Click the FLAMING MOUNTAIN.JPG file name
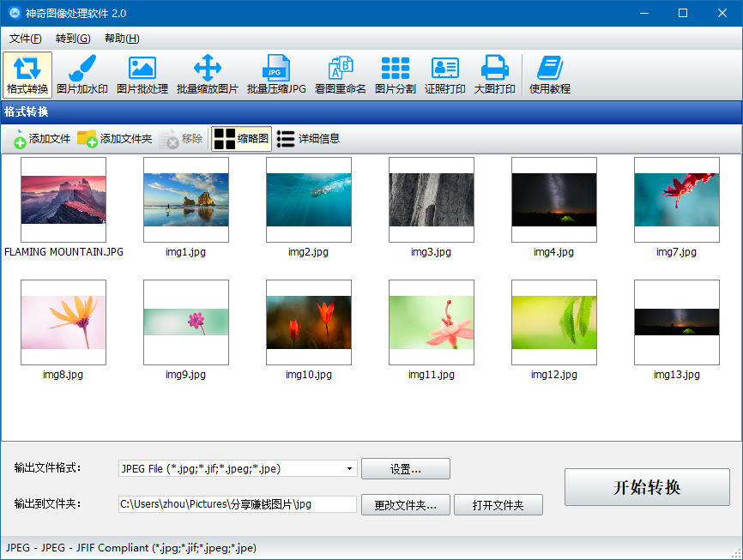743x560 pixels. click(x=64, y=252)
